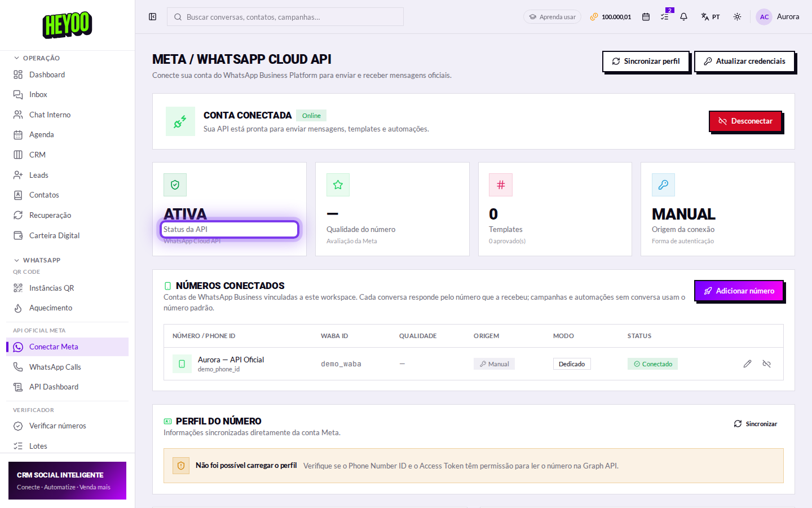The width and height of the screenshot is (812, 508).
Task: Click Aurora — API Oficial row name
Action: [x=231, y=360]
